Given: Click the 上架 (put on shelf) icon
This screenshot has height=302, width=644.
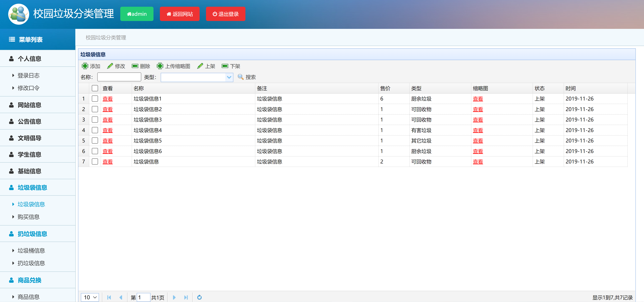Looking at the screenshot, I should click(200, 66).
